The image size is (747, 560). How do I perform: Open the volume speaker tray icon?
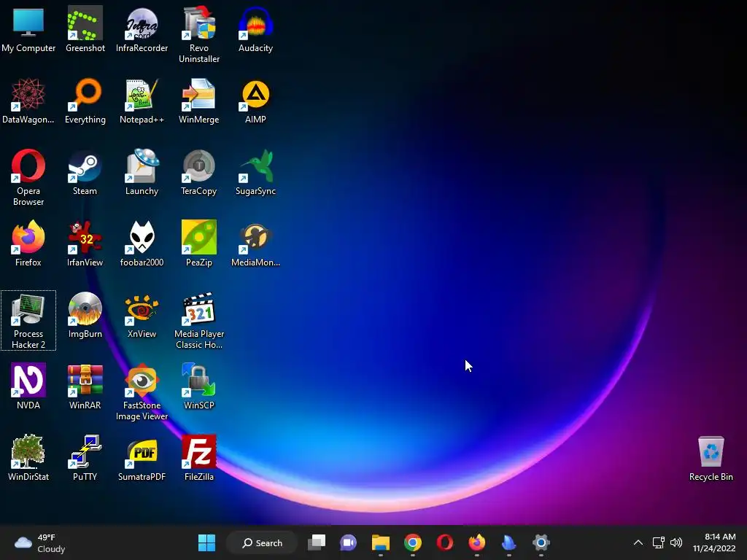click(676, 542)
